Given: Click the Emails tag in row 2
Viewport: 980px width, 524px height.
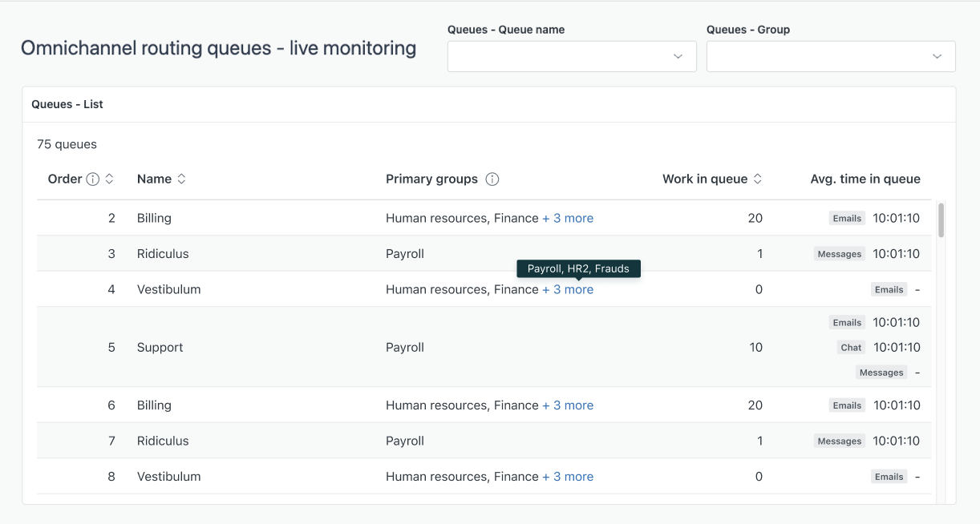Looking at the screenshot, I should [847, 218].
